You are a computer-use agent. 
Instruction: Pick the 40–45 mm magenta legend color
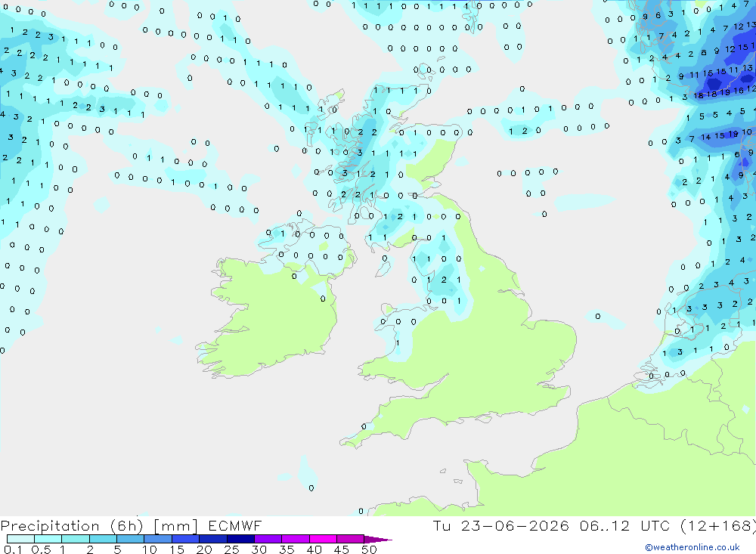tap(323, 539)
